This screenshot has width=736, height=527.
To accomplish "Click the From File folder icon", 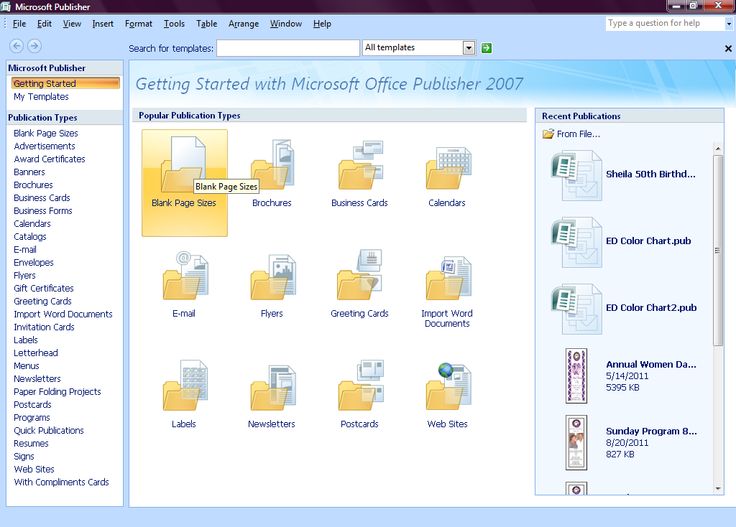I will click(548, 134).
